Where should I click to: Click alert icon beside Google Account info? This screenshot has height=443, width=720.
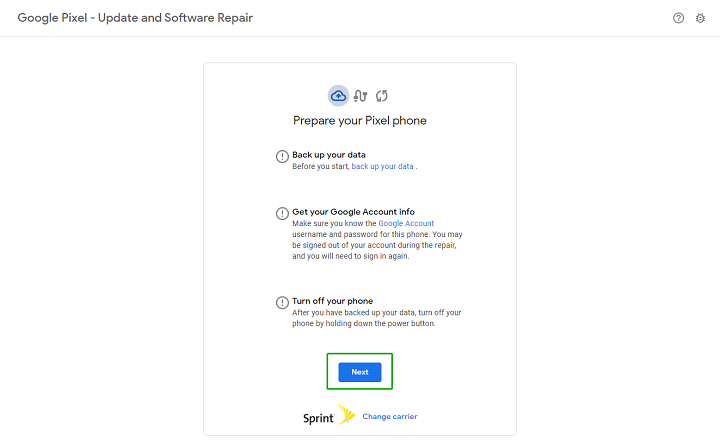point(283,214)
